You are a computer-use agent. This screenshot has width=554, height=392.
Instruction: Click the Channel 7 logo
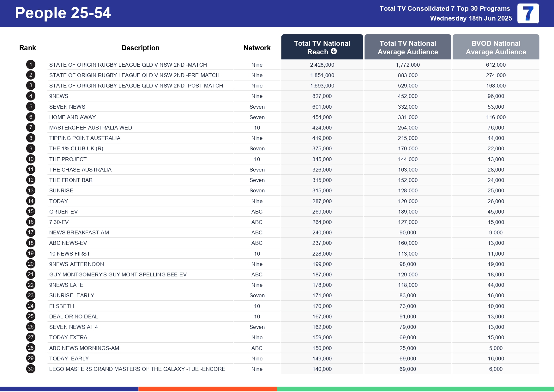(527, 14)
